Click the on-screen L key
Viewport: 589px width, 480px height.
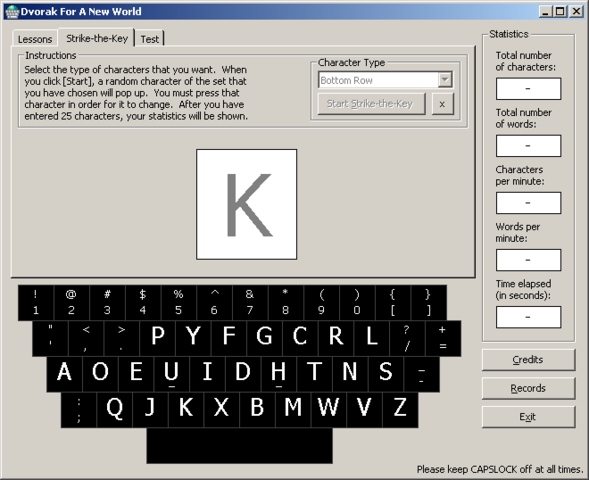click(x=372, y=338)
